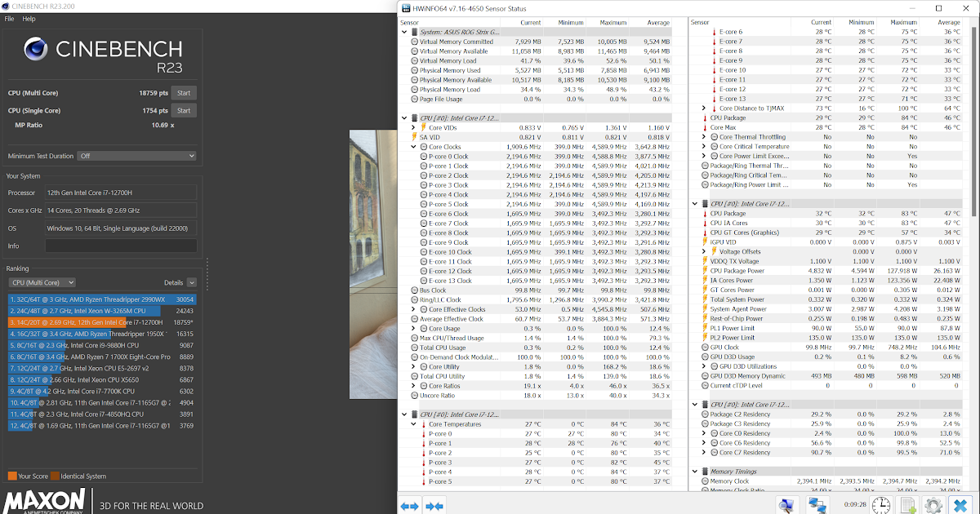The image size is (980, 514).
Task: Collapse the System: ASUS ROG Strix group
Action: click(404, 32)
